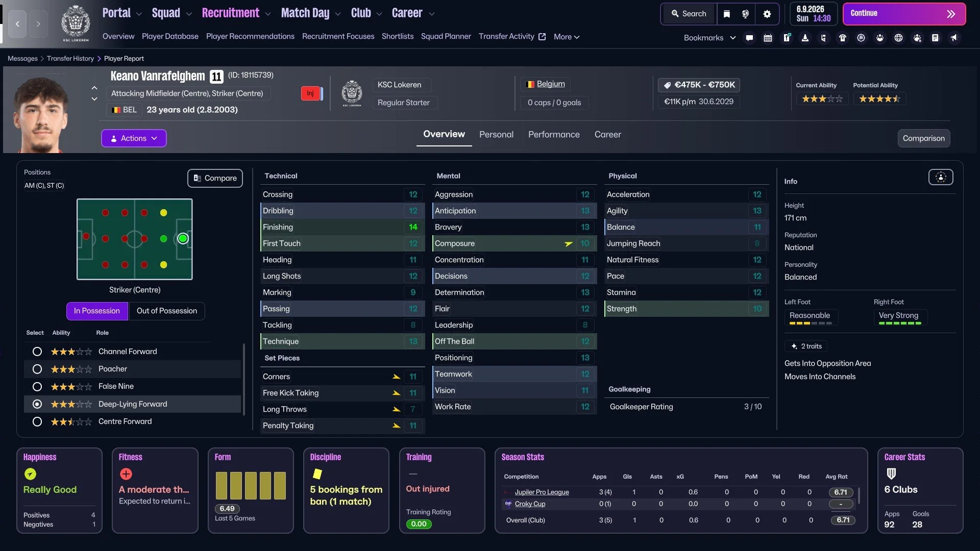Switch to Out of Possession view
980x551 pixels.
click(x=166, y=311)
